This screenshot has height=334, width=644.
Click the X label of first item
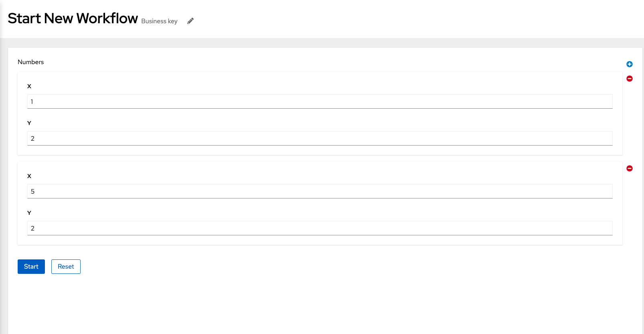[x=29, y=86]
